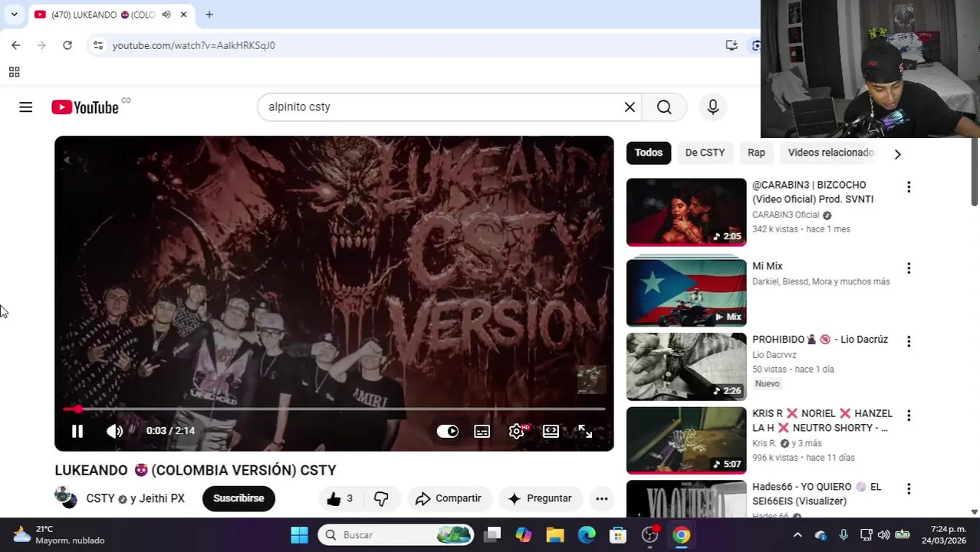Open Microsoft Store from the taskbar
The height and width of the screenshot is (552, 980).
pyautogui.click(x=618, y=535)
